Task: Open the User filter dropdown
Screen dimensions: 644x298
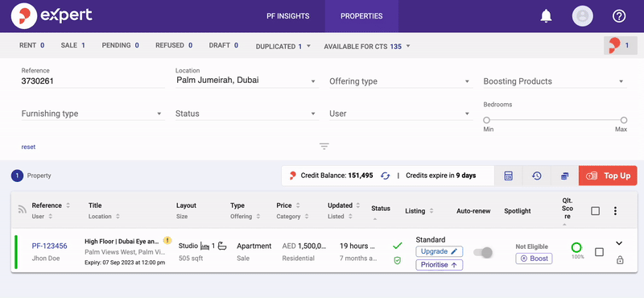Action: [x=401, y=114]
